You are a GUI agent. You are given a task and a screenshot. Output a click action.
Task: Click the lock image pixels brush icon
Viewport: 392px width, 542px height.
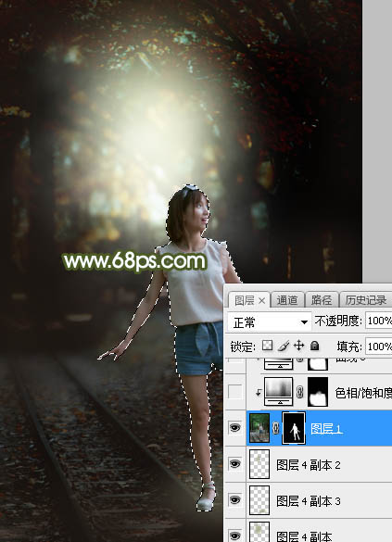[284, 346]
